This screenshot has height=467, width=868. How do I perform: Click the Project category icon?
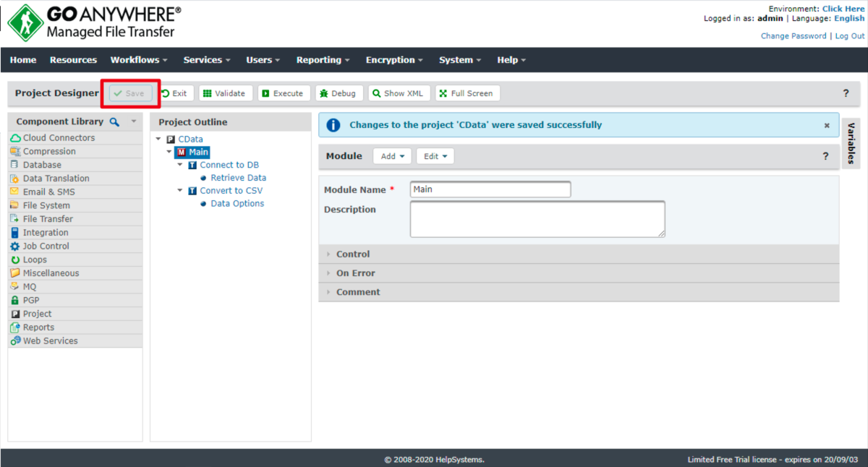15,314
